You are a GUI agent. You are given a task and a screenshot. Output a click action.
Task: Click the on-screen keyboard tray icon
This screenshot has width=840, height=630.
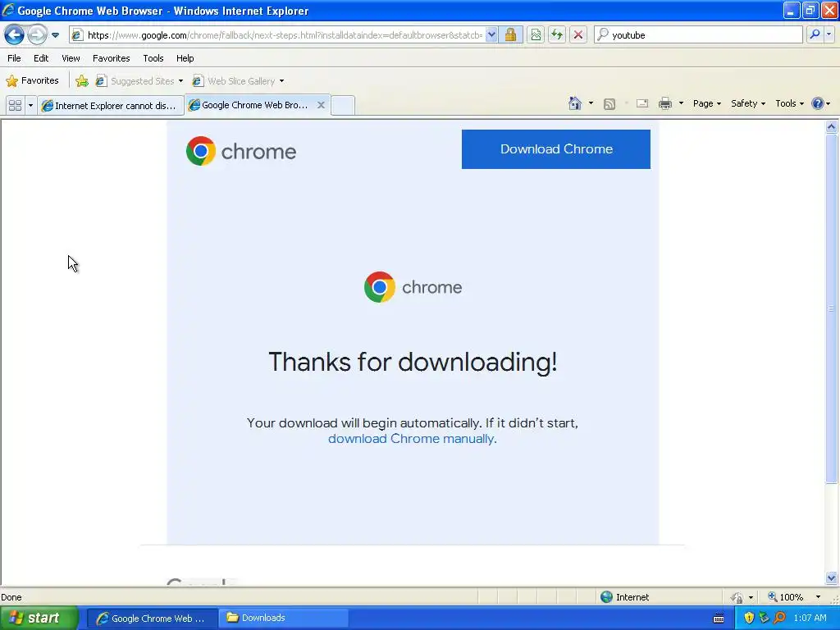pyautogui.click(x=719, y=619)
